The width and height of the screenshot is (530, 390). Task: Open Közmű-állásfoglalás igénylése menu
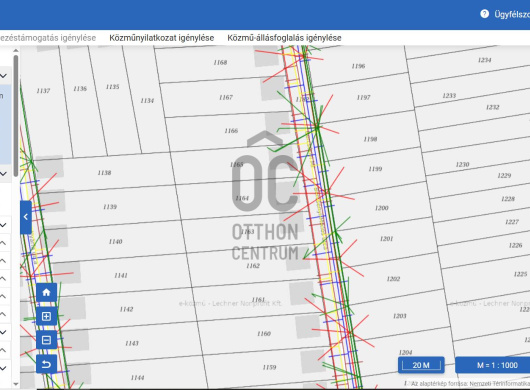click(x=284, y=38)
